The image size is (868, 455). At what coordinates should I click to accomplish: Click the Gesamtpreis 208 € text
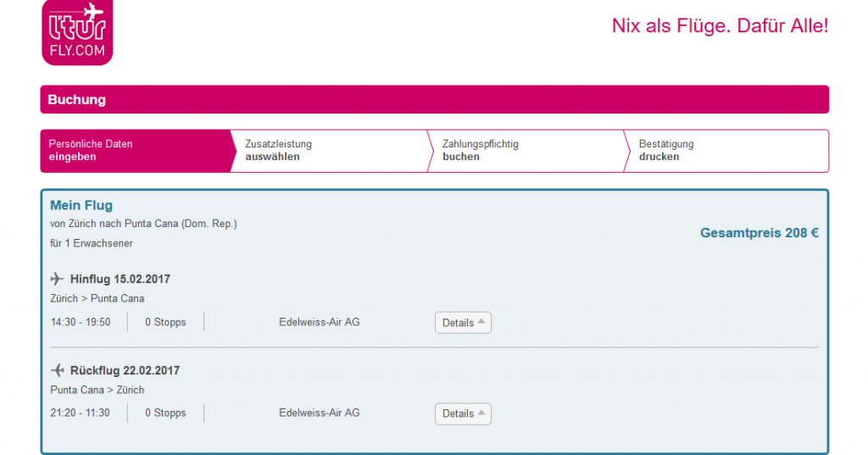(x=759, y=233)
